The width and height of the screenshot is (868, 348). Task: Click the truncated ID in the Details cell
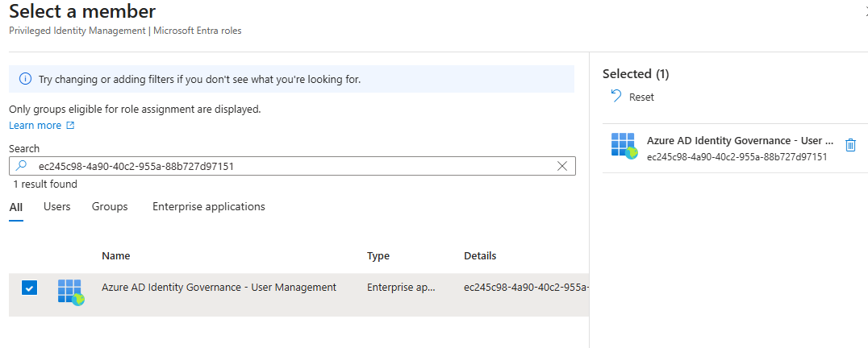[526, 288]
